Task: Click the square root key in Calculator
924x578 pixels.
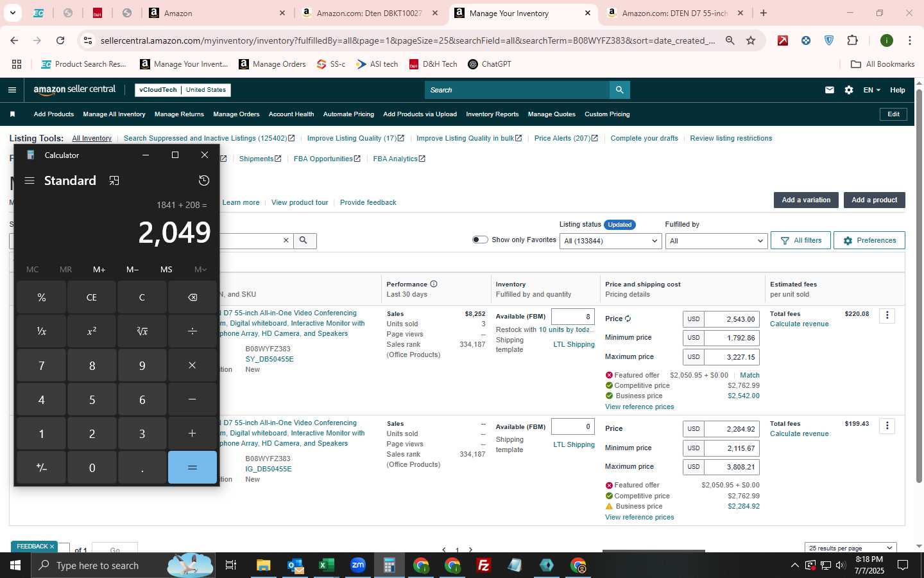Action: pyautogui.click(x=142, y=331)
